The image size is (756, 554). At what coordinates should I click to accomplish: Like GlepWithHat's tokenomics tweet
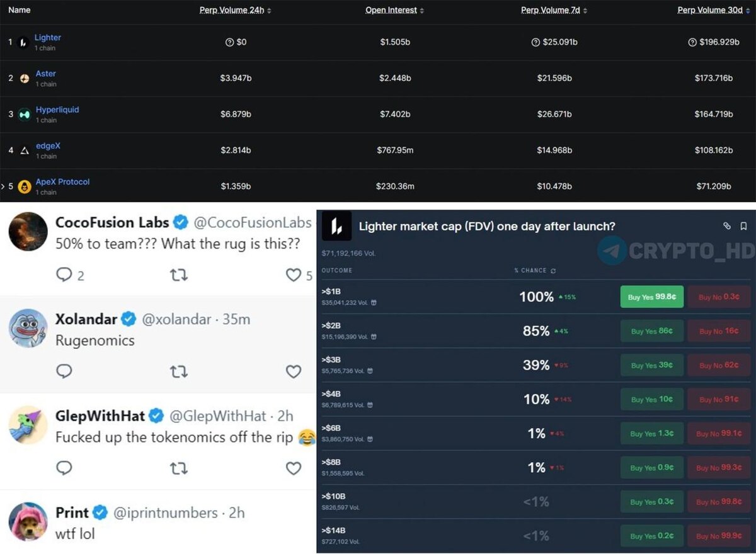coord(294,468)
